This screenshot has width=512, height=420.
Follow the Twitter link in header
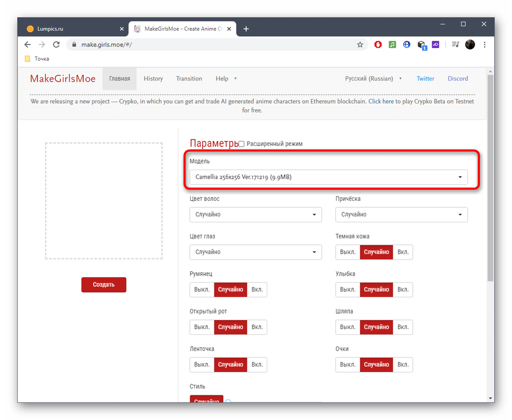(425, 79)
